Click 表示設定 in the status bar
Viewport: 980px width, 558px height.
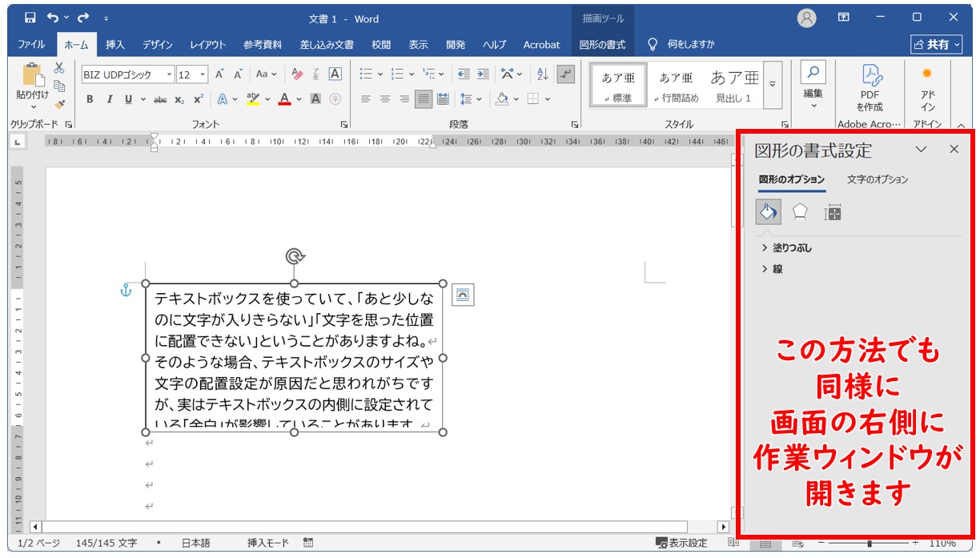point(682,543)
